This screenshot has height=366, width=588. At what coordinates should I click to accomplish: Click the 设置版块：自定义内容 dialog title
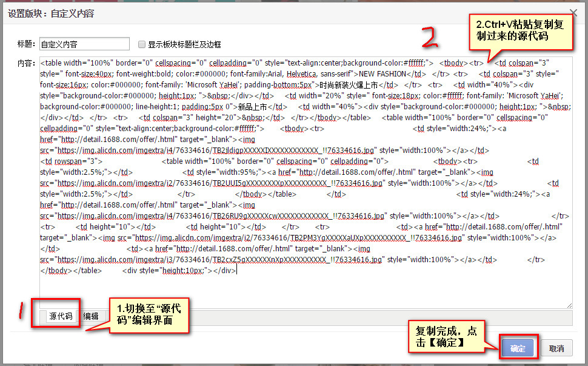51,13
